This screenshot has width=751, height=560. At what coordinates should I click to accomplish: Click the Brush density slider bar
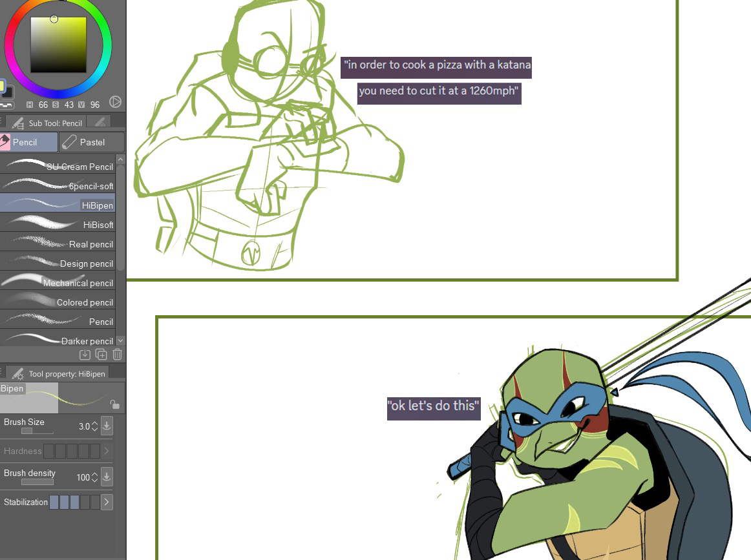37,482
